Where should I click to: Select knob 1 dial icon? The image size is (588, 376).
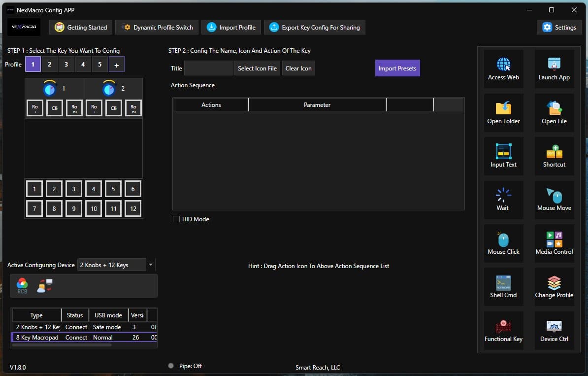click(x=50, y=89)
